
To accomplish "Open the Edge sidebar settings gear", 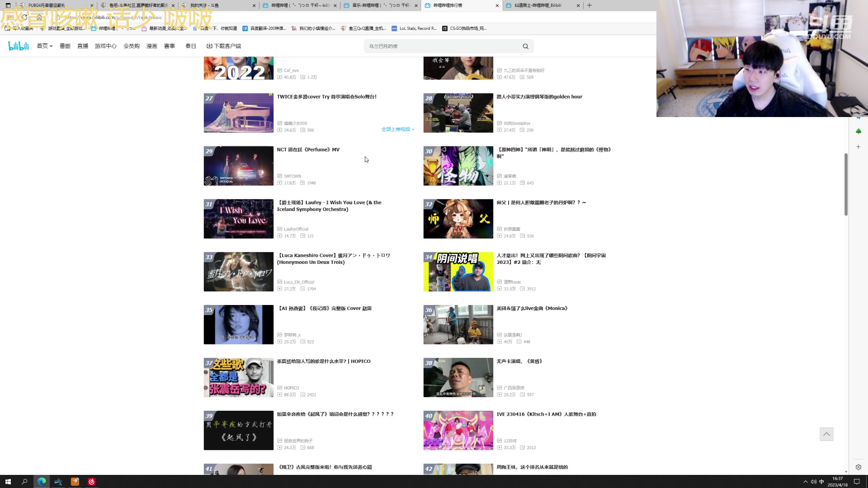I will (859, 467).
